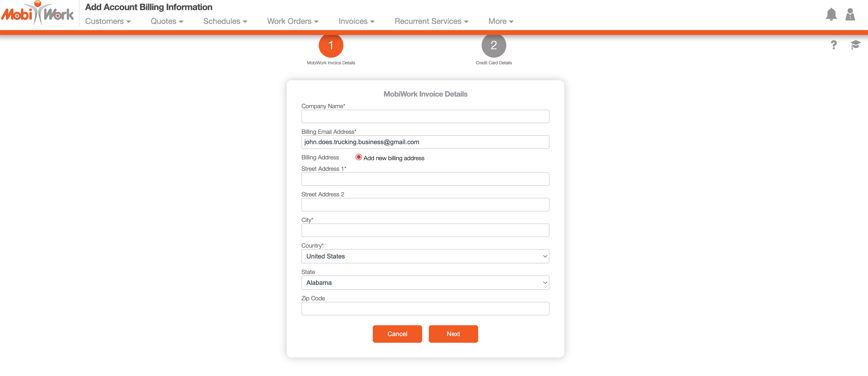Focus the Billing Email Address field

[425, 142]
